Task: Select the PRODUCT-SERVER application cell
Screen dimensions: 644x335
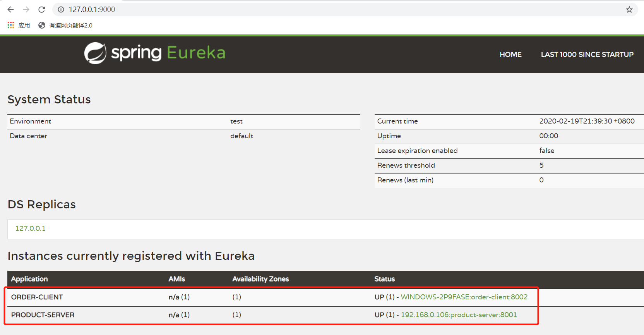Action: pos(43,315)
